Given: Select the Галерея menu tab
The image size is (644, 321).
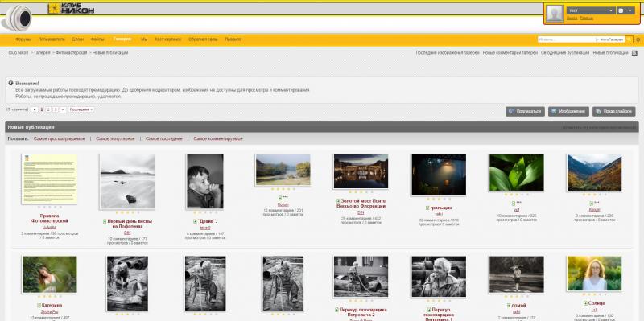Looking at the screenshot, I should (122, 39).
